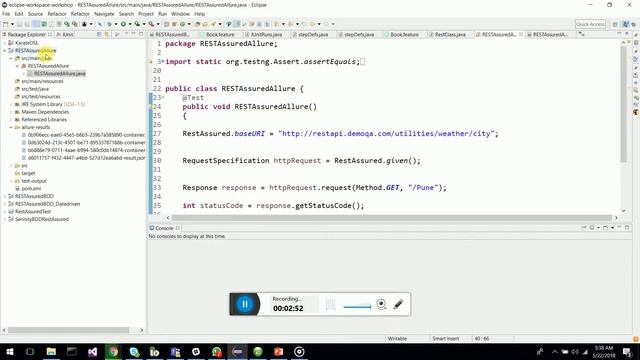
Task: Open New wizard dropdown arrow
Action: click(12, 24)
